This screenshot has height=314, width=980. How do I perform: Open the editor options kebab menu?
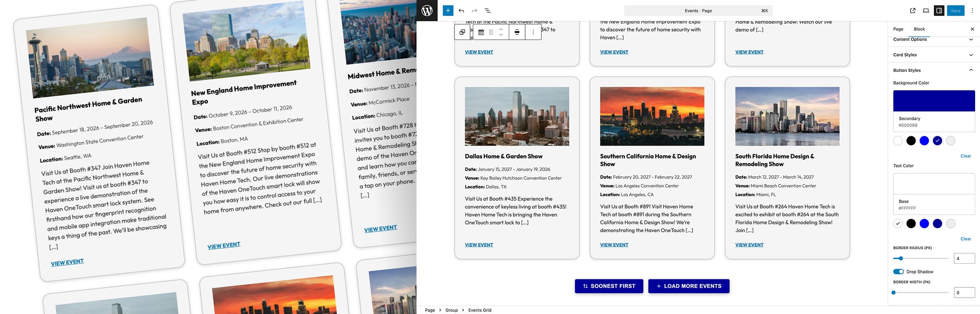point(972,11)
